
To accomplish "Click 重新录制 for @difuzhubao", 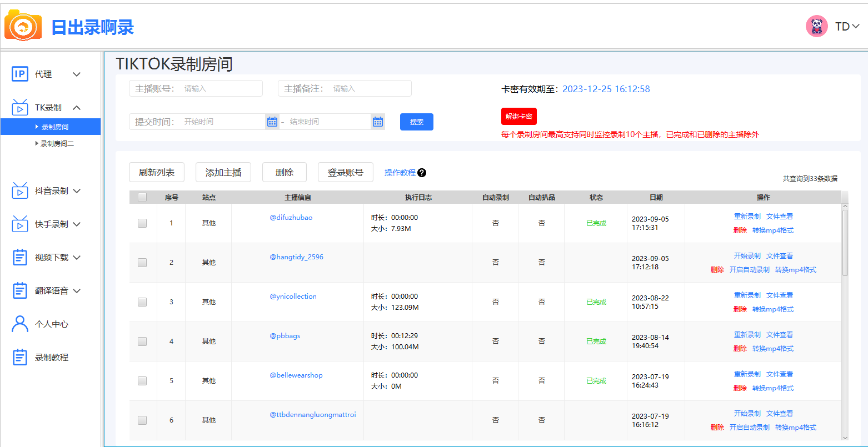I will point(747,217).
